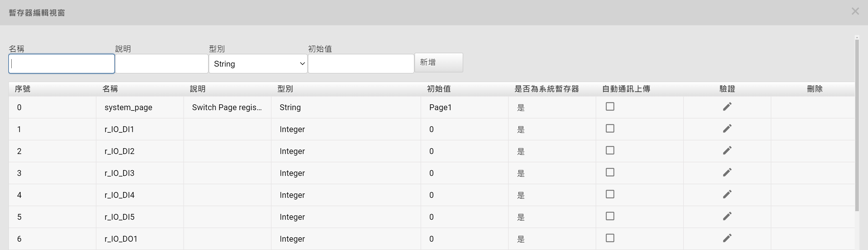This screenshot has height=250, width=868.
Task: Edit the r_IO_DO1 register entry
Action: click(727, 238)
